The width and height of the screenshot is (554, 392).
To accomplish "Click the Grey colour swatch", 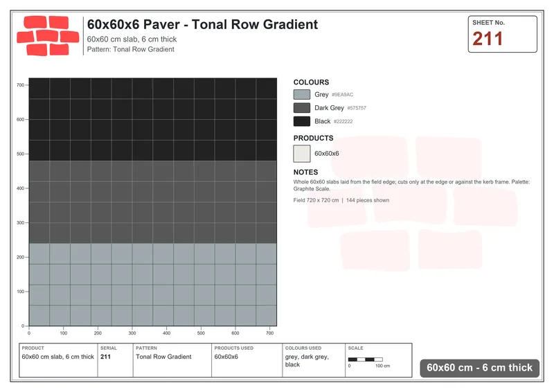I will point(302,94).
